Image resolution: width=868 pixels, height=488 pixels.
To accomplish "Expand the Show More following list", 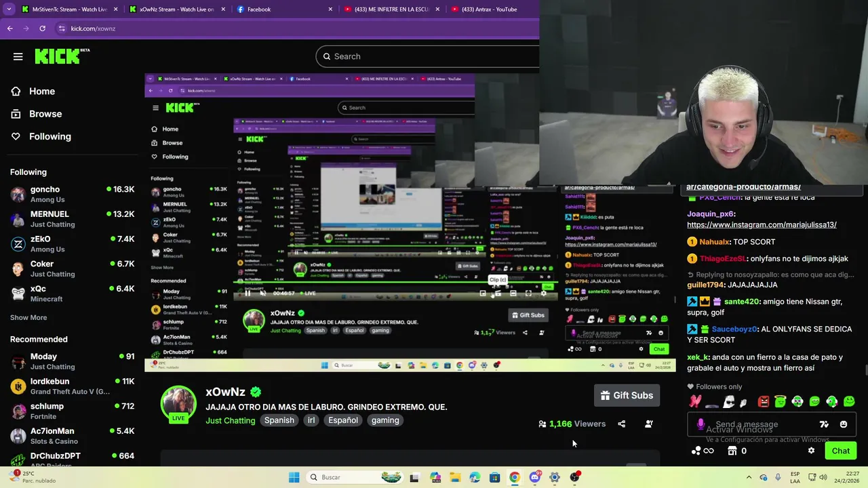I will (28, 317).
